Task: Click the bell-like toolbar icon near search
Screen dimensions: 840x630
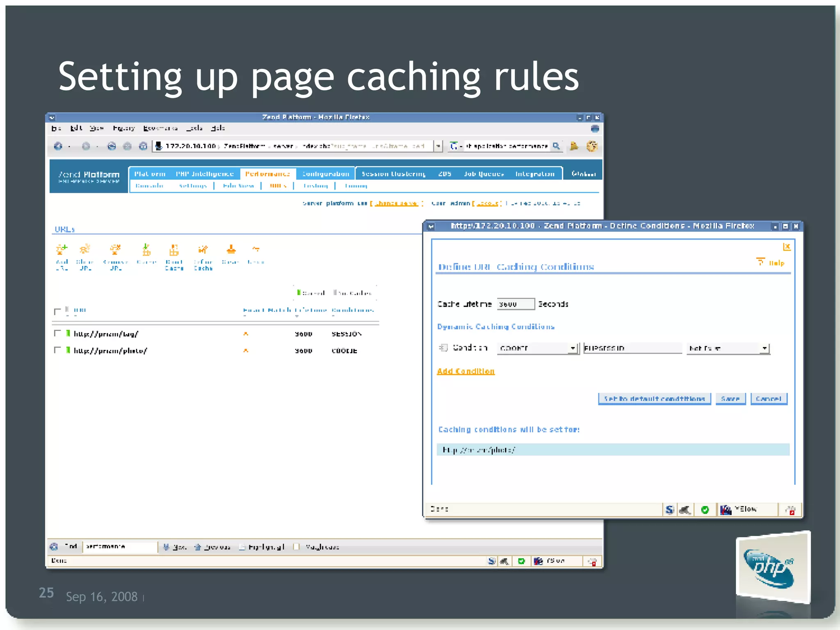Action: [574, 146]
